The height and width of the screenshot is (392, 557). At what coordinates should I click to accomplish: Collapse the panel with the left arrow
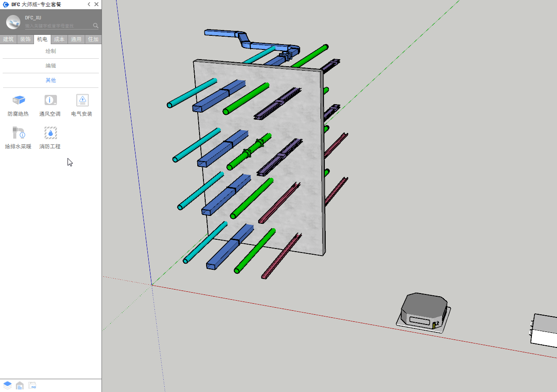[x=89, y=4]
